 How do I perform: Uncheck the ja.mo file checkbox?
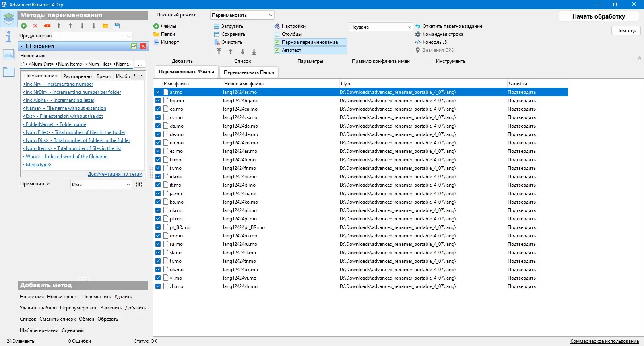pyautogui.click(x=158, y=194)
